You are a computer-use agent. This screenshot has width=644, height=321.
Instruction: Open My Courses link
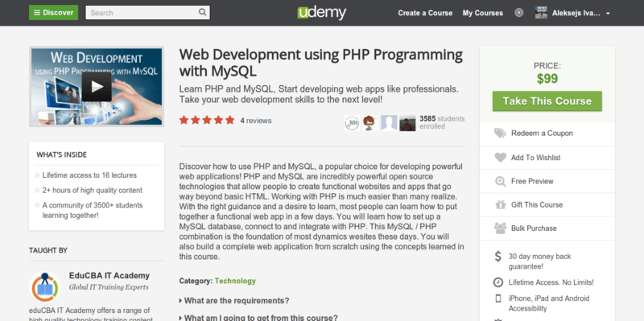482,13
